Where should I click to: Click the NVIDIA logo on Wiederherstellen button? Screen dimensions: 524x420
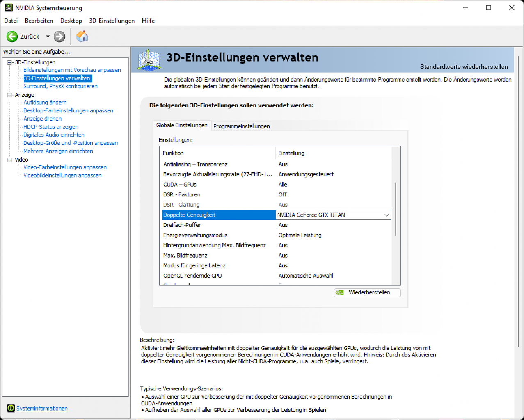coord(340,292)
